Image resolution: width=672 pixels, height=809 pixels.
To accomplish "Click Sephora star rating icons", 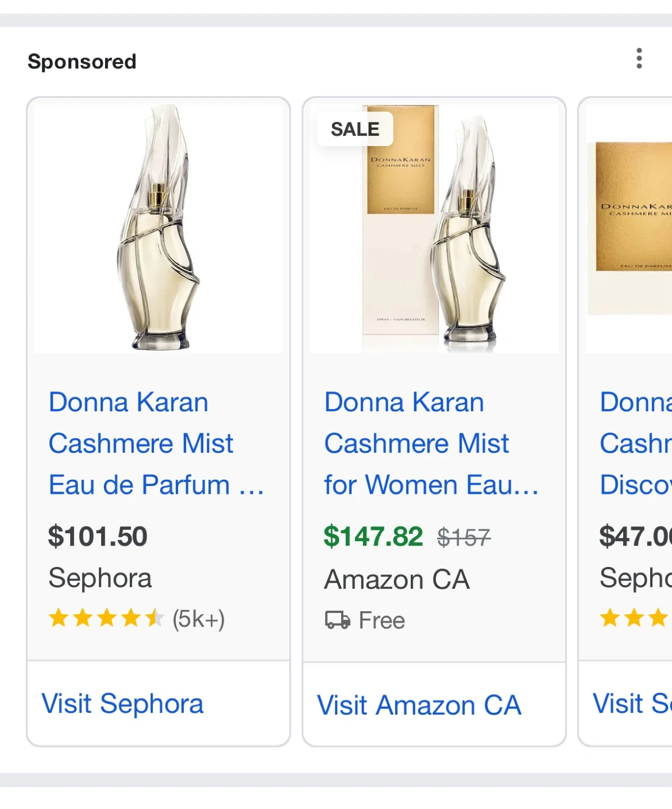I will tap(106, 619).
